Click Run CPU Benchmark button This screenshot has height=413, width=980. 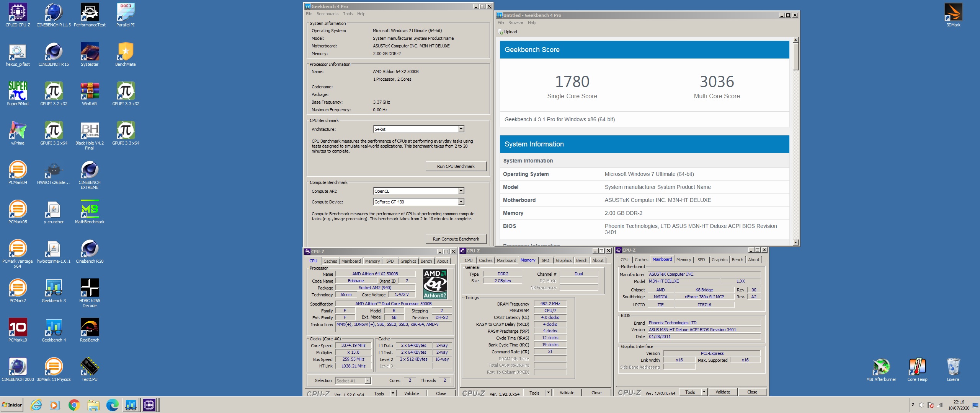(456, 166)
